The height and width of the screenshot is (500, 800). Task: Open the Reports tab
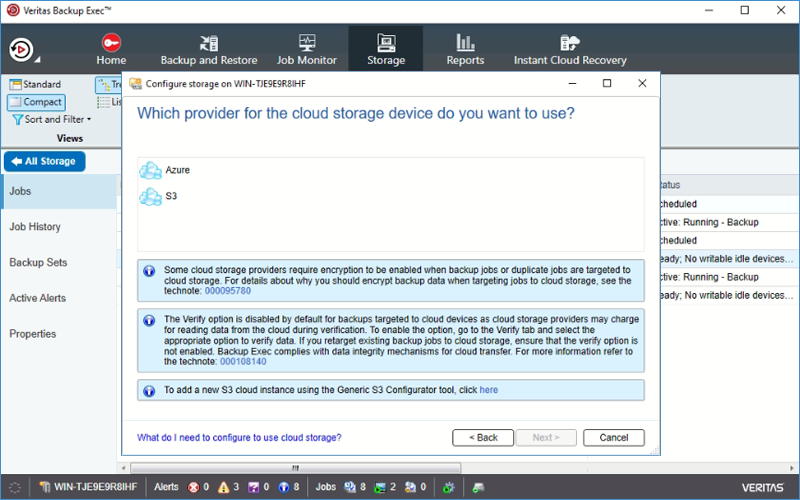pos(465,49)
